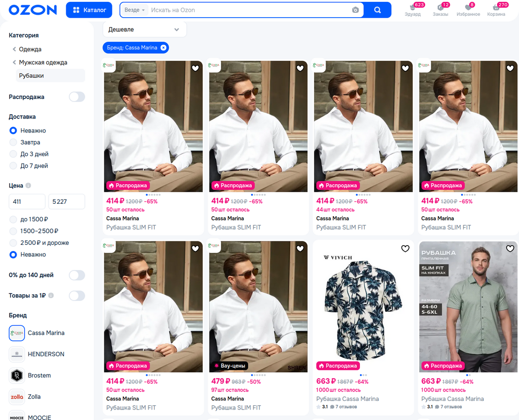519x420 pixels.
Task: Select price option Неважно
Action: click(13, 254)
